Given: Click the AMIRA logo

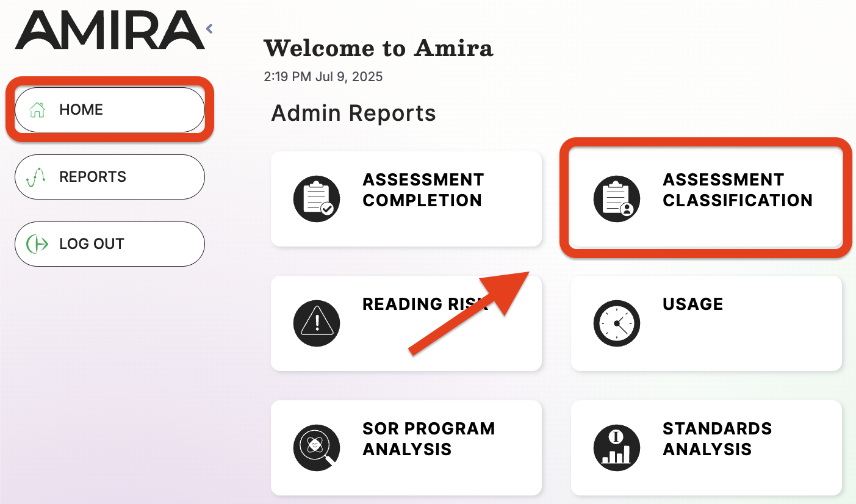Looking at the screenshot, I should pyautogui.click(x=110, y=28).
